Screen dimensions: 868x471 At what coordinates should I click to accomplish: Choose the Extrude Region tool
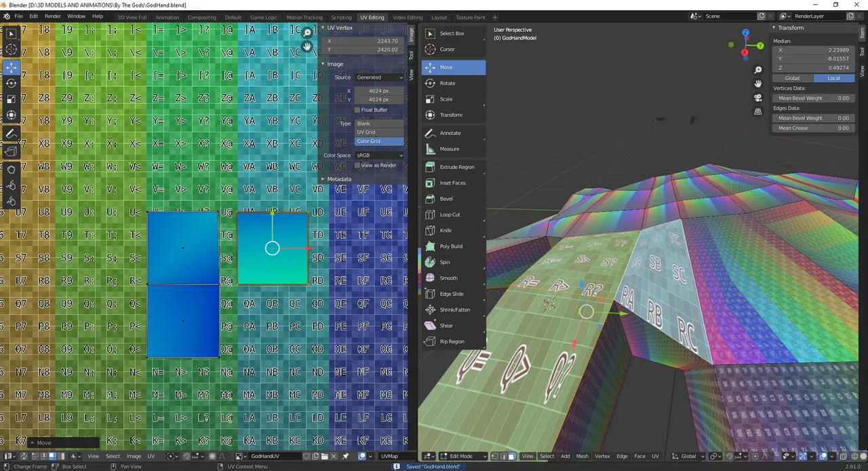453,167
